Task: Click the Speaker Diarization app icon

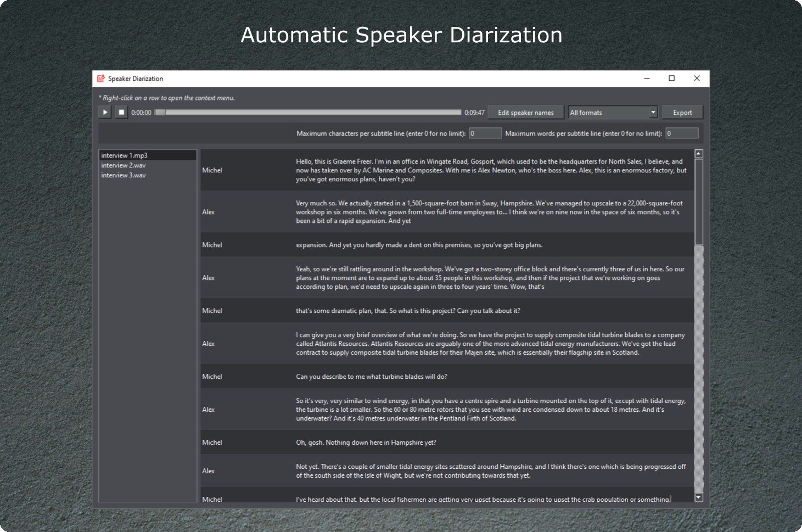Action: [102, 79]
